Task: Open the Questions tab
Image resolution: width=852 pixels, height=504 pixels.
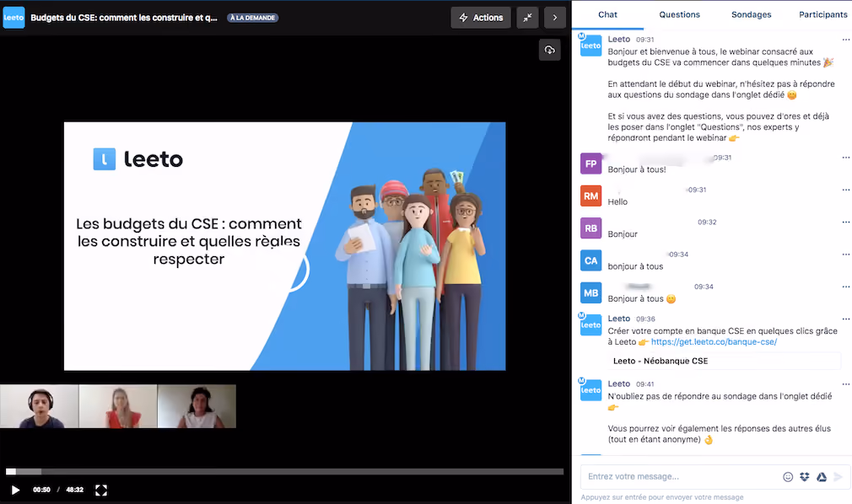Action: [x=679, y=14]
